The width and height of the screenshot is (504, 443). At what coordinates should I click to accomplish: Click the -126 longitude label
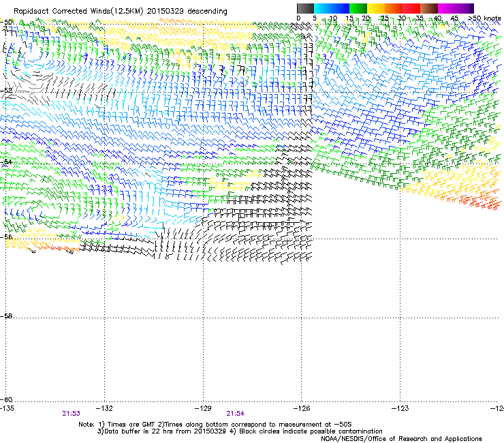[x=302, y=408]
